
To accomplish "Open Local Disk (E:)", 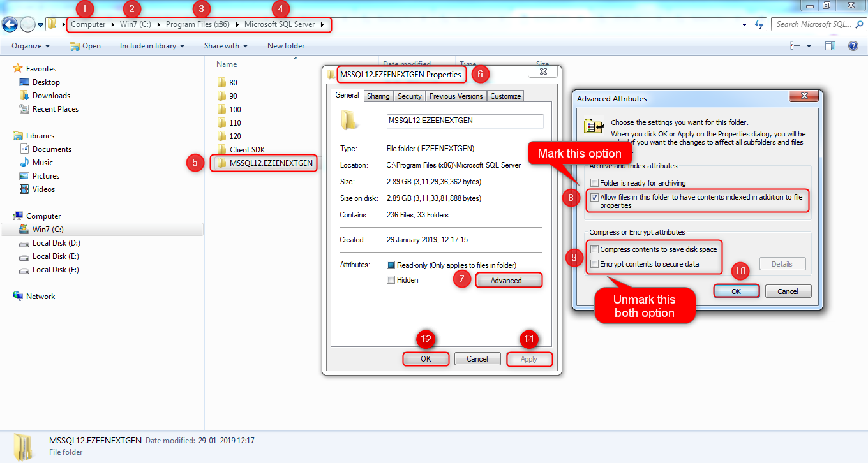I will pyautogui.click(x=56, y=256).
